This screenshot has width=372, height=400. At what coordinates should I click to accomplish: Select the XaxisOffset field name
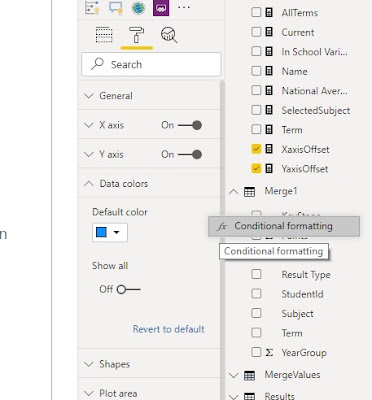tap(305, 149)
